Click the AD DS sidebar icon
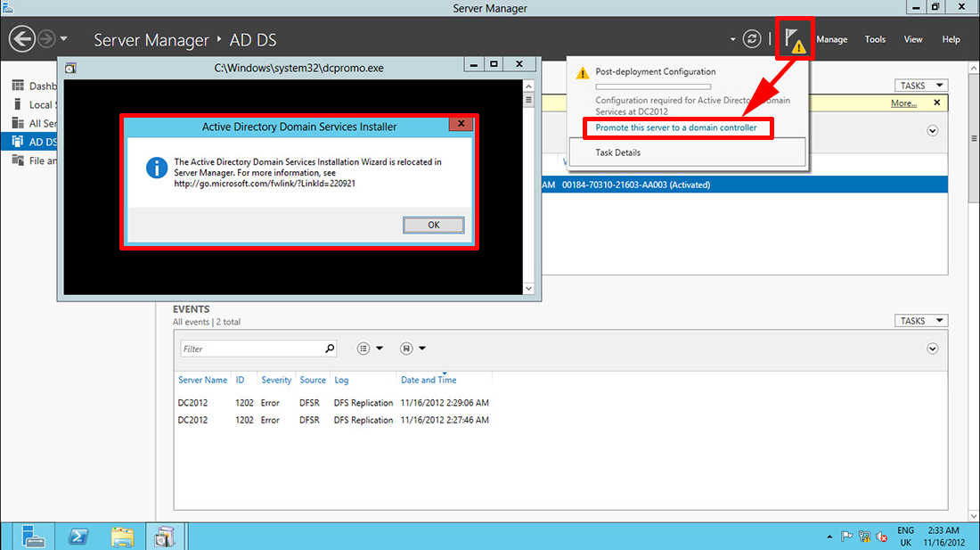980x550 pixels. click(x=18, y=141)
